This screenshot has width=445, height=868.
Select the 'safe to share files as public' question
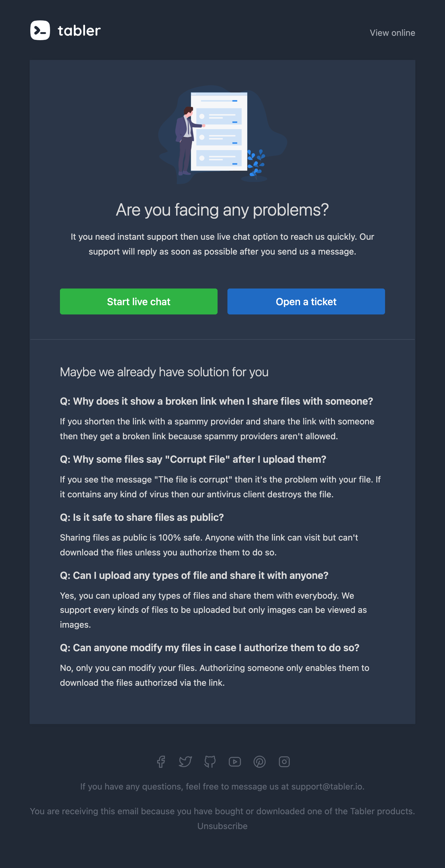tap(142, 517)
